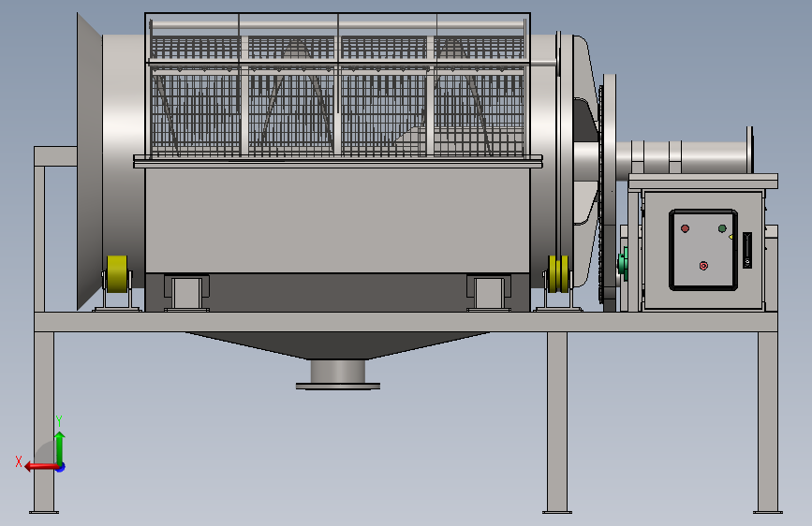
Task: Select the double yellow roller near the drum's drive end
Action: point(558,273)
